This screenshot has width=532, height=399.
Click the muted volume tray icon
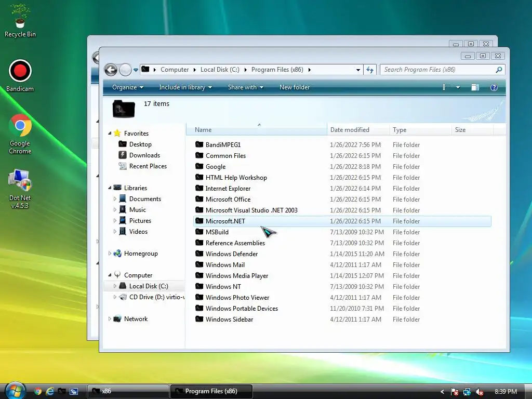479,392
